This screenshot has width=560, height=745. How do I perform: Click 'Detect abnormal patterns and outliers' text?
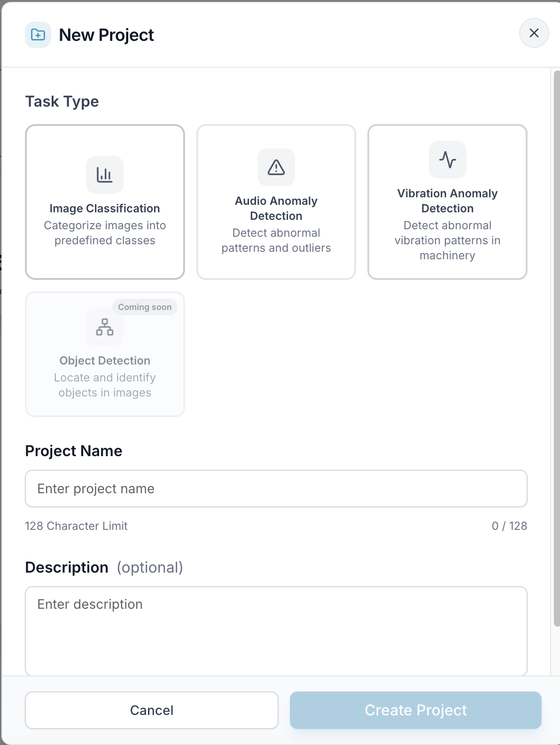click(x=276, y=241)
